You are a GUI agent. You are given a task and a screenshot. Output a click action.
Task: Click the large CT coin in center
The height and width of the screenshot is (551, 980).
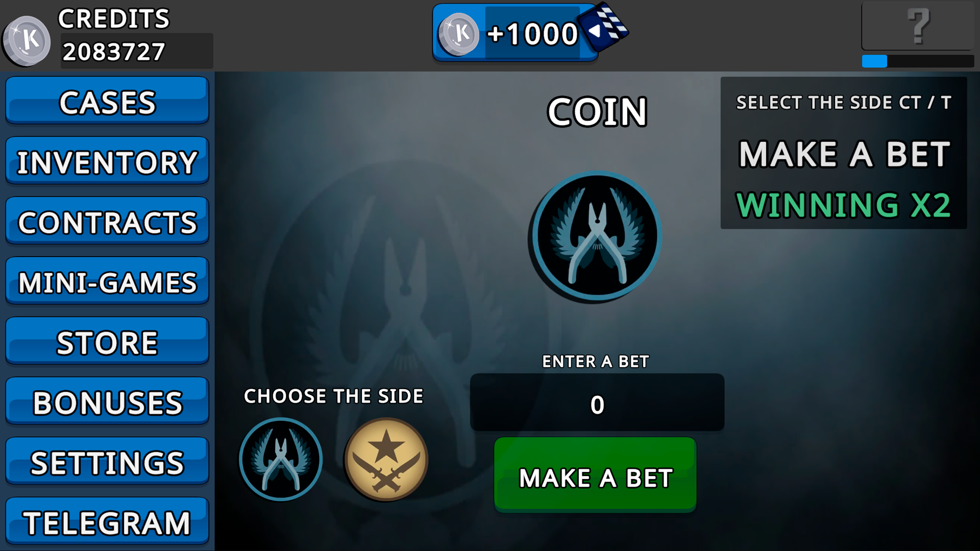click(597, 236)
